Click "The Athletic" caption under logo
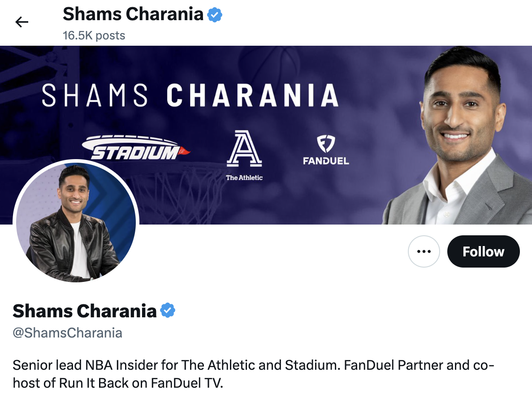The height and width of the screenshot is (398, 532). (244, 177)
